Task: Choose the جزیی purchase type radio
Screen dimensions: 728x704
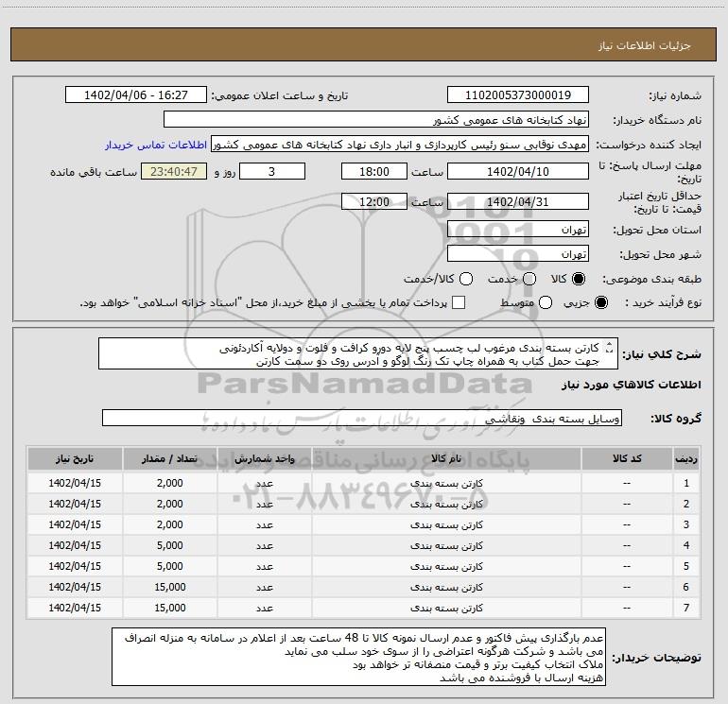Action: (601, 302)
